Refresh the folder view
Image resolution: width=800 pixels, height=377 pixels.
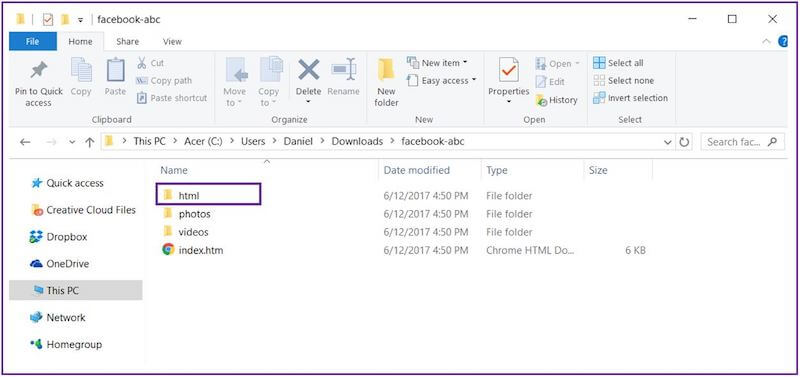coord(684,142)
